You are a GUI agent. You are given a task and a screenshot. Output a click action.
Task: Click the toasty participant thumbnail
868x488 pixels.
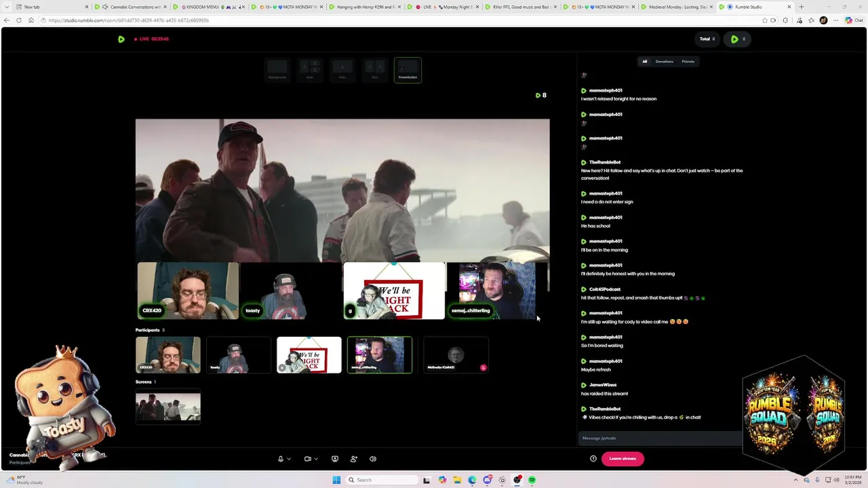click(239, 354)
